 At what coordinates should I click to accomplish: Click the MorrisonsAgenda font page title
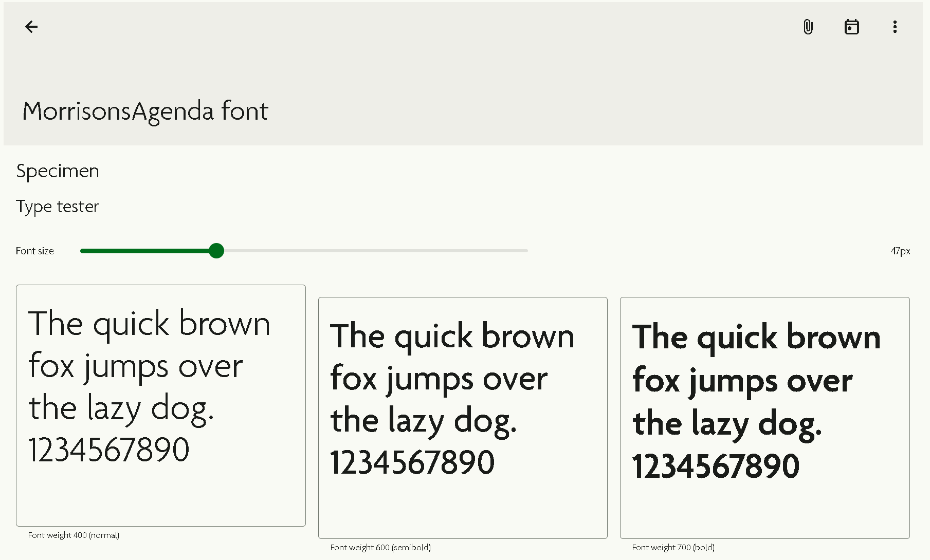coord(145,111)
